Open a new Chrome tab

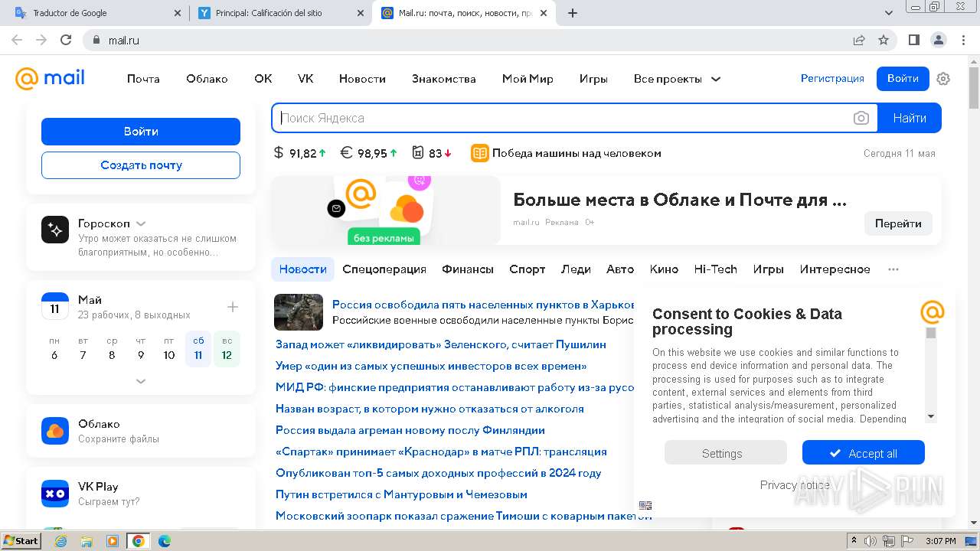pos(573,13)
